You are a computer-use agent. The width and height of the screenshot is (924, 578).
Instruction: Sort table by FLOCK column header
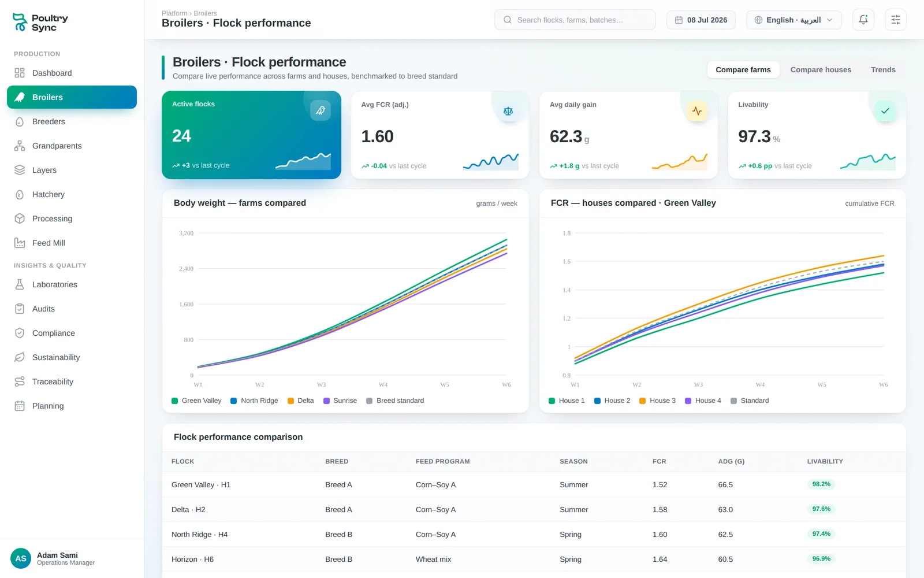(182, 461)
